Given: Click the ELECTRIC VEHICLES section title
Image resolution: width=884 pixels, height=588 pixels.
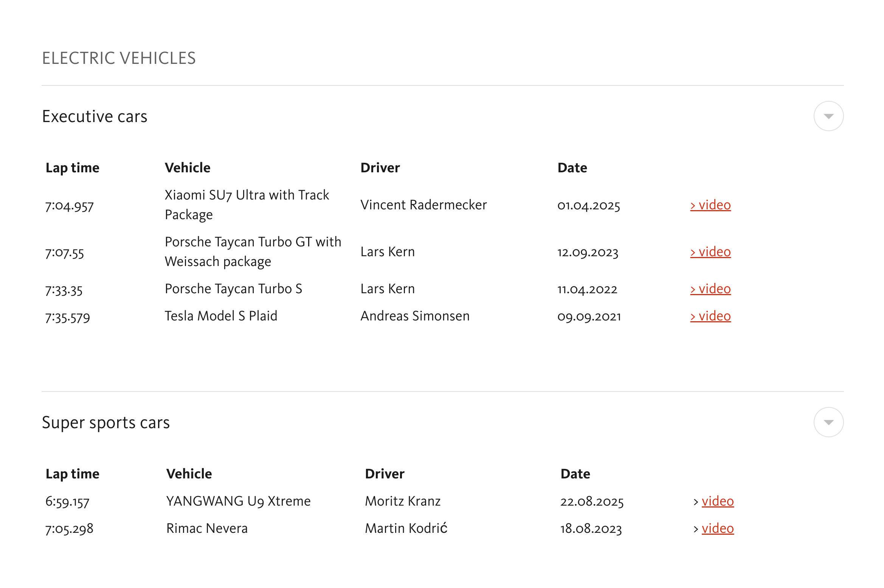Looking at the screenshot, I should point(119,58).
